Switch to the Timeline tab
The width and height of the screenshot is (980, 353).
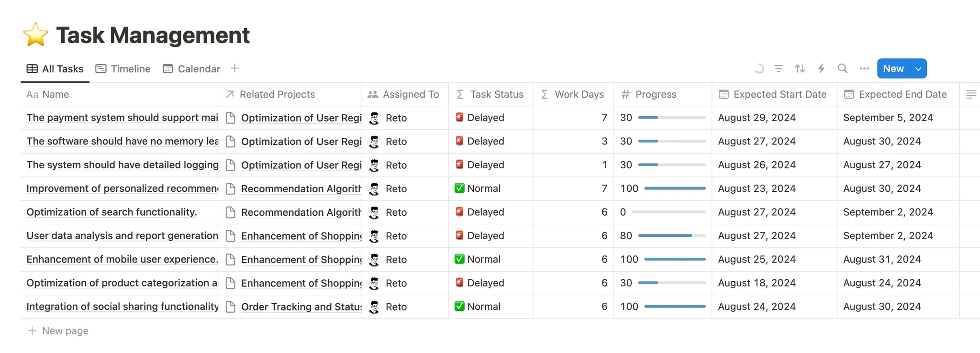click(123, 69)
